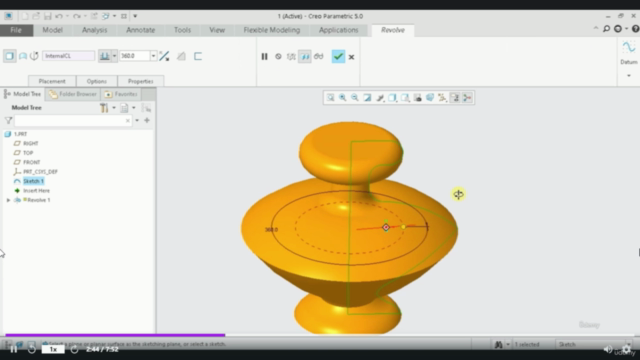Toggle the Remove Material option

pos(181,56)
